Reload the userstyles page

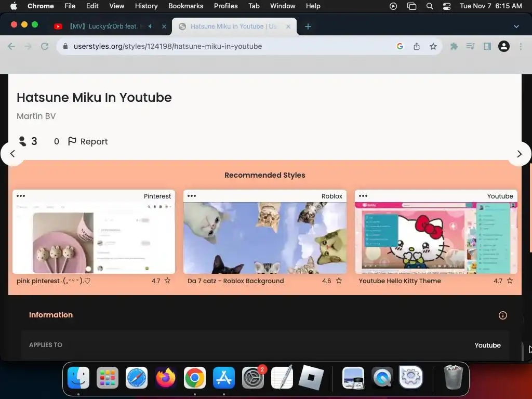[x=45, y=46]
